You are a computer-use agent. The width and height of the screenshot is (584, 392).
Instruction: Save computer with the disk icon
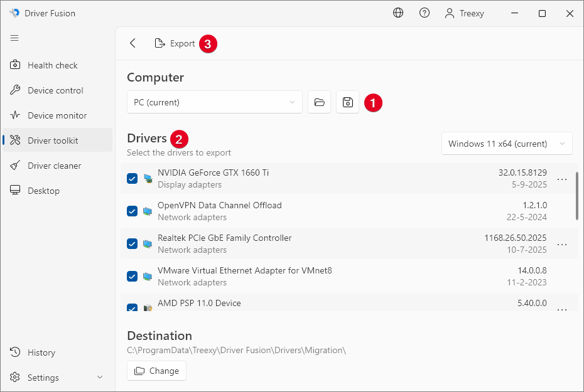(347, 102)
